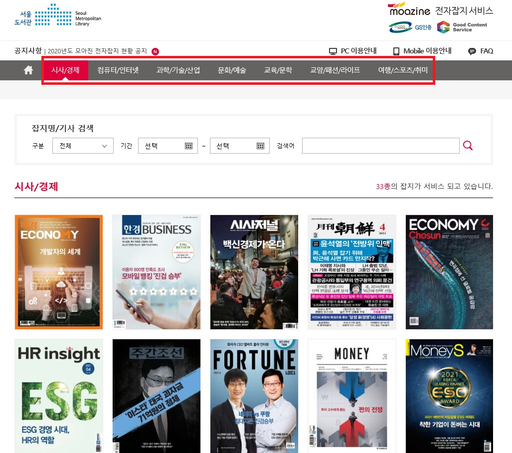512x453 pixels.
Task: Click the phone icon for Mobile guide
Action: [396, 51]
